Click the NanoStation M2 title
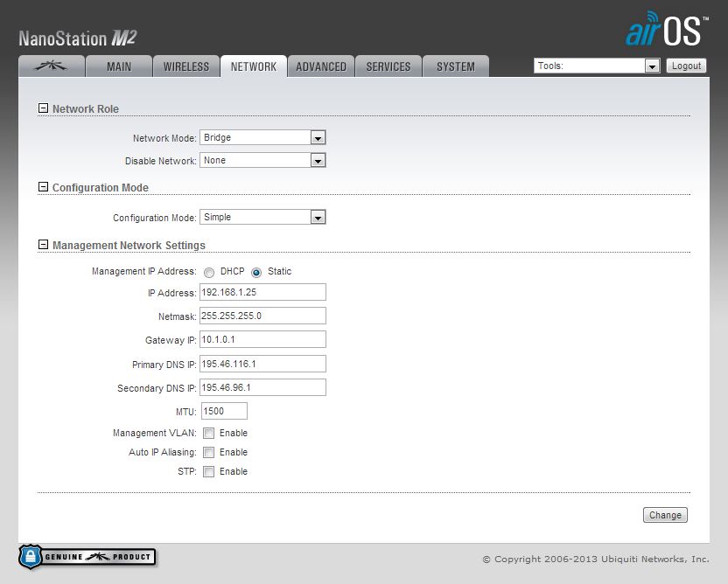 pyautogui.click(x=78, y=38)
